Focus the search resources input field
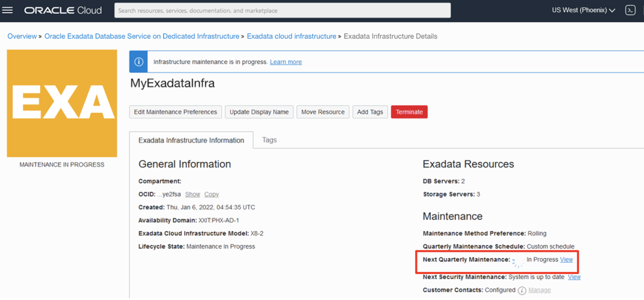The height and width of the screenshot is (300, 644). pos(282,10)
